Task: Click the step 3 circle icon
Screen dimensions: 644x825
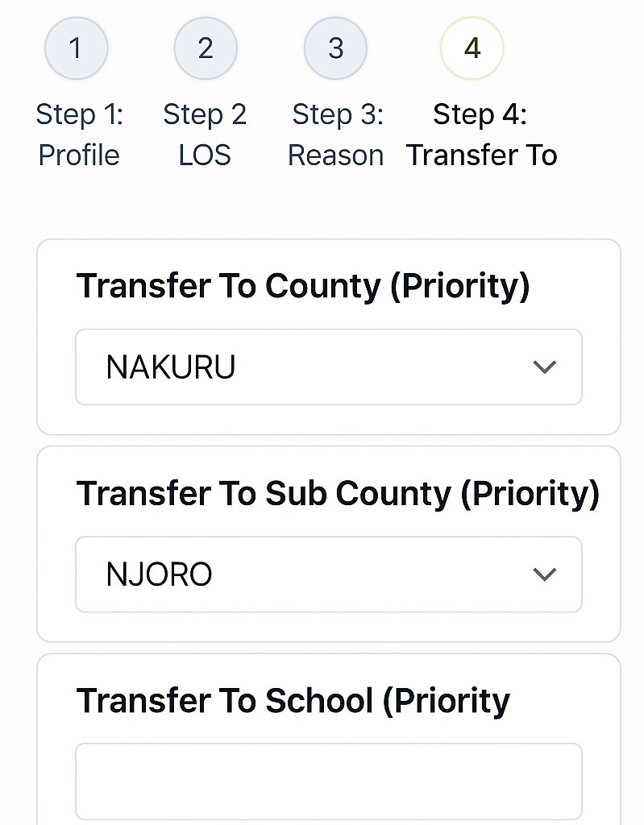Action: tap(335, 48)
